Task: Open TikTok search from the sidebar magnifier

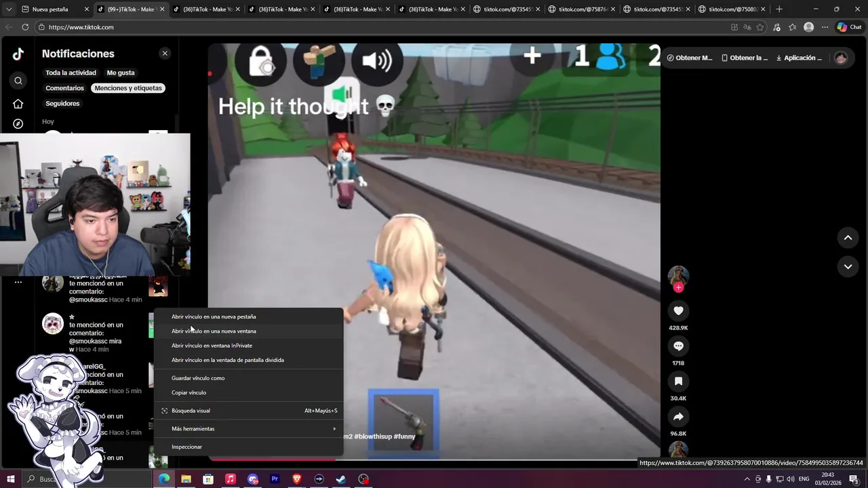Action: tap(18, 81)
